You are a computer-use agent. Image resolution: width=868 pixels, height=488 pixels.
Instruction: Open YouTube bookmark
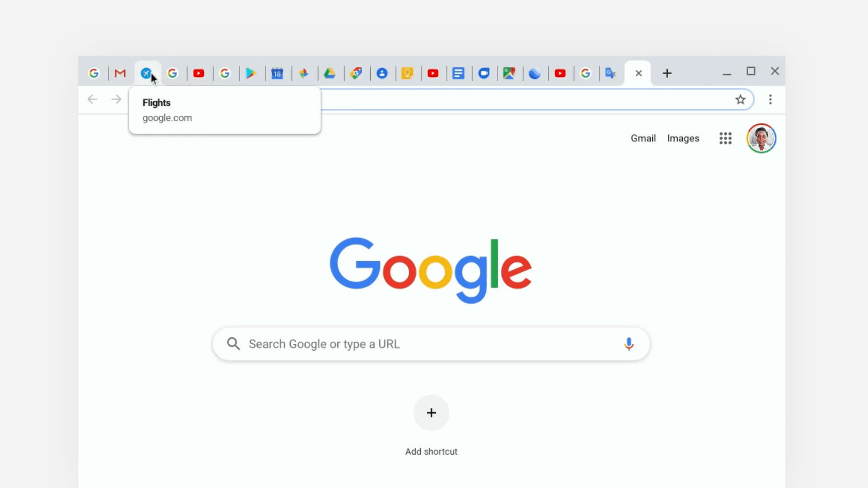[x=198, y=73]
